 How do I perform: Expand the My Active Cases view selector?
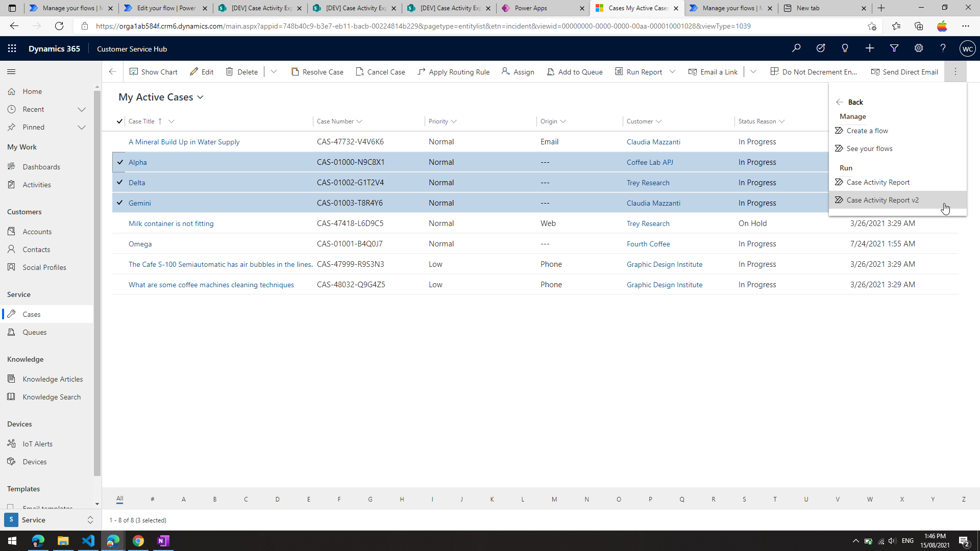pyautogui.click(x=200, y=97)
